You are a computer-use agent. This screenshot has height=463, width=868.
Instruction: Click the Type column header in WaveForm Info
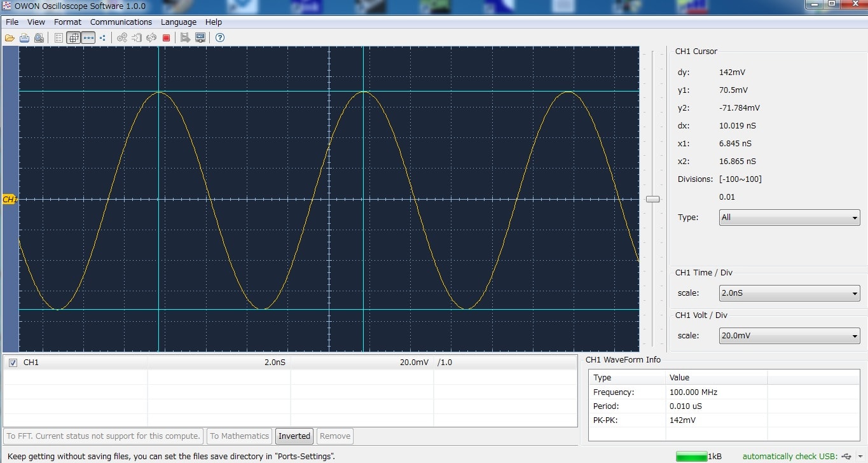[x=627, y=378]
